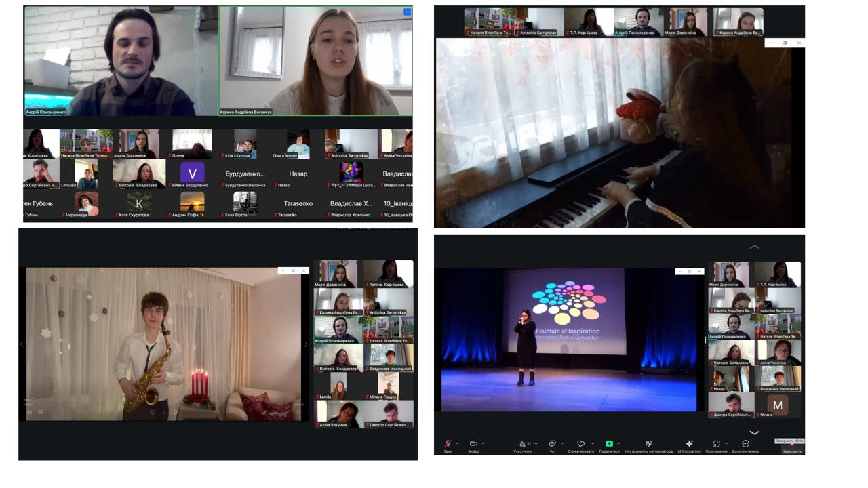The height and width of the screenshot is (488, 868).
Task: Expand audio options arrow beside Звук
Action: (x=457, y=444)
